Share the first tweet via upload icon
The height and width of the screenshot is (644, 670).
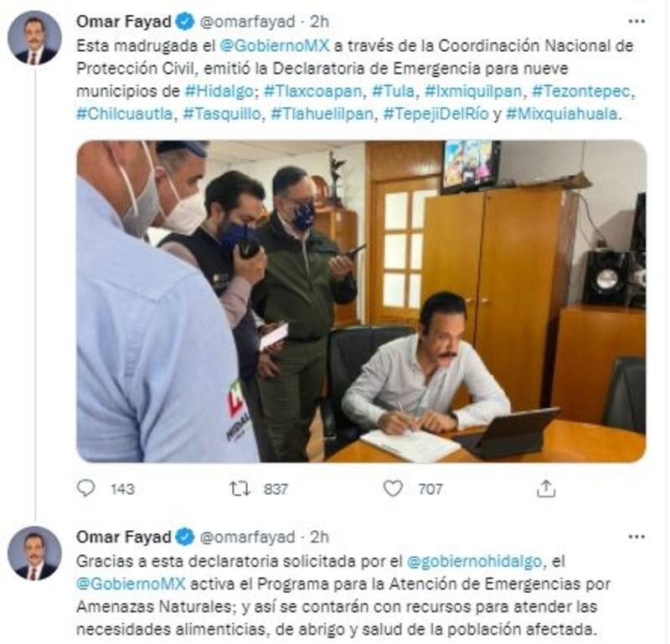[x=546, y=488]
